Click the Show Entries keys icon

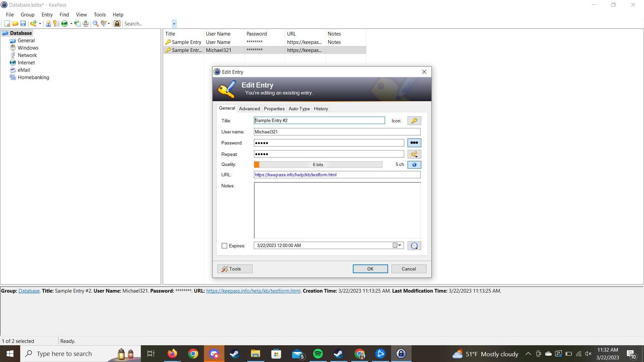click(x=104, y=23)
